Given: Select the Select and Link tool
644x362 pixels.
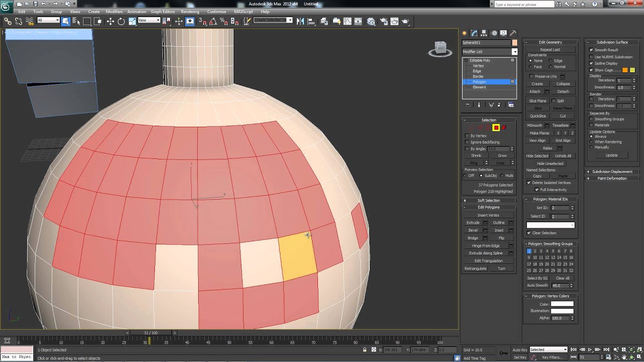Looking at the screenshot, I should [x=8, y=21].
